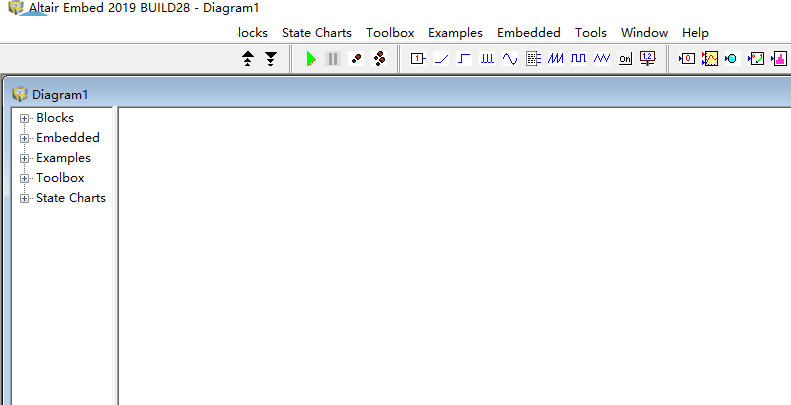This screenshot has height=405, width=791.
Task: Insert the grid-pattern block icon
Action: pyautogui.click(x=533, y=59)
